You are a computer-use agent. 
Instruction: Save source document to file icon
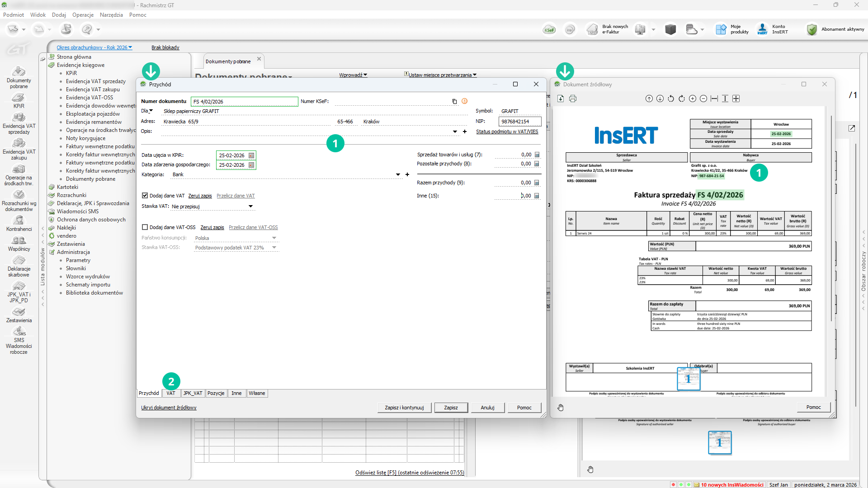561,99
